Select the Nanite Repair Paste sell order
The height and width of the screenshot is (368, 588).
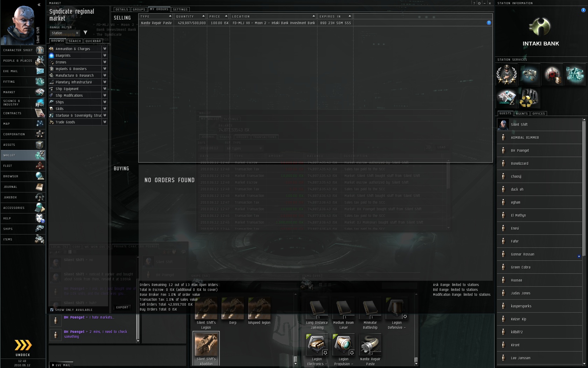coord(315,23)
